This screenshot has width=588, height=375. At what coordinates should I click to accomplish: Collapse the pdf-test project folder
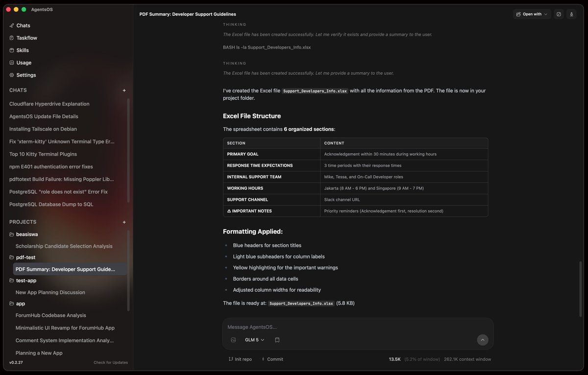click(x=23, y=258)
